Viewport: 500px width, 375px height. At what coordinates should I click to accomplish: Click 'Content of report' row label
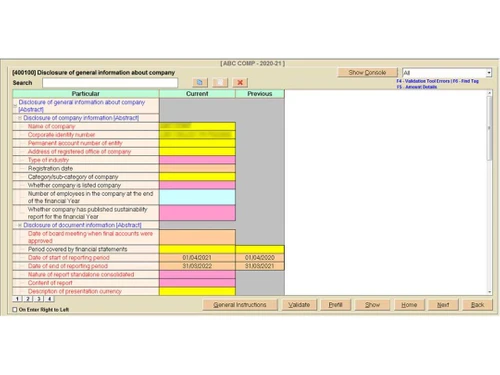[x=50, y=283]
